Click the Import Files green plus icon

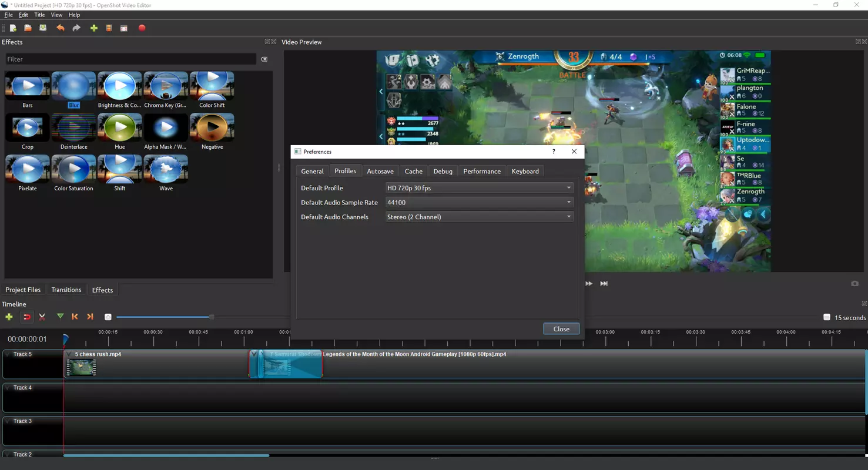(93, 28)
